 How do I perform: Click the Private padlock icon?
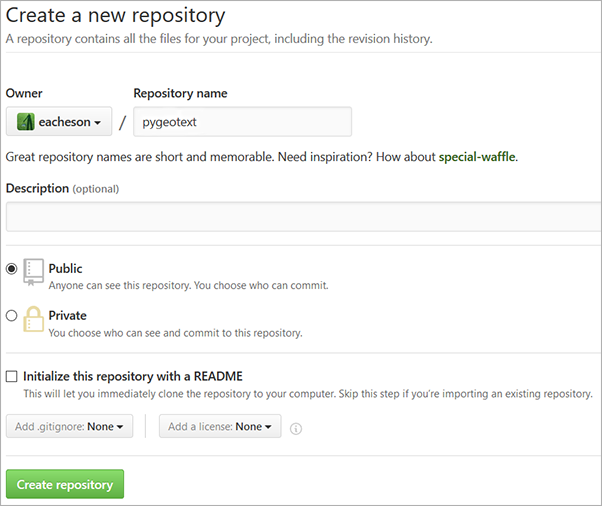pos(33,319)
